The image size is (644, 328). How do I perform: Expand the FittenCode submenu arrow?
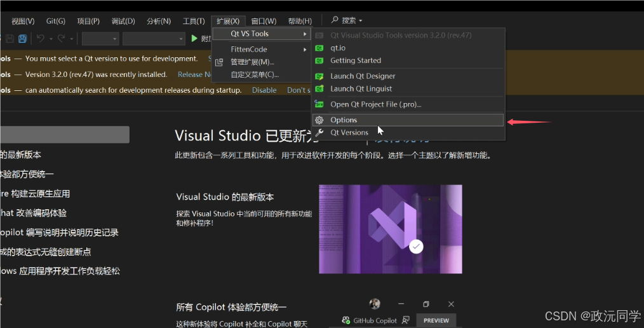pyautogui.click(x=305, y=50)
